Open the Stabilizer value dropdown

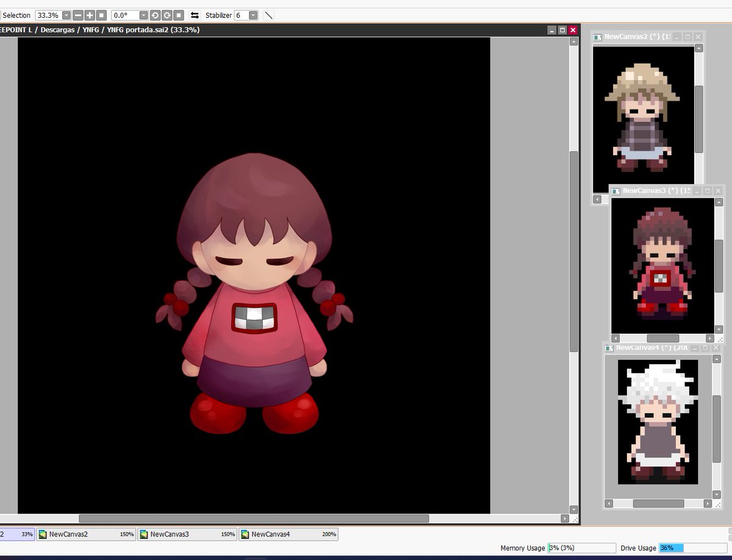[253, 15]
